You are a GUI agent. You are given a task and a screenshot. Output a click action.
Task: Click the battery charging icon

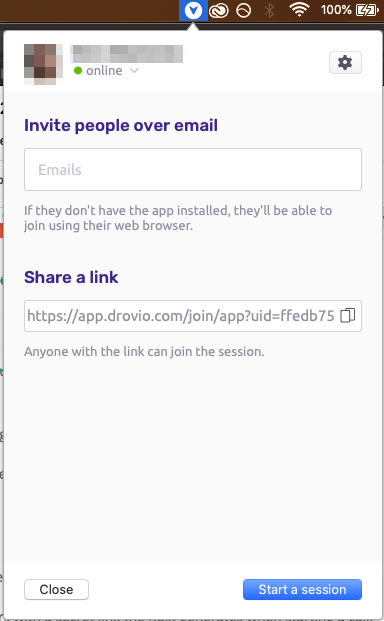tap(367, 10)
